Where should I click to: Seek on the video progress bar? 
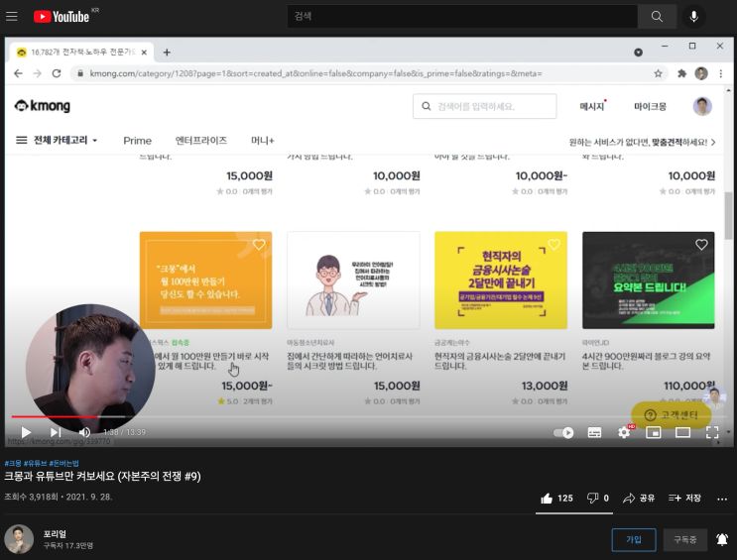click(x=367, y=416)
